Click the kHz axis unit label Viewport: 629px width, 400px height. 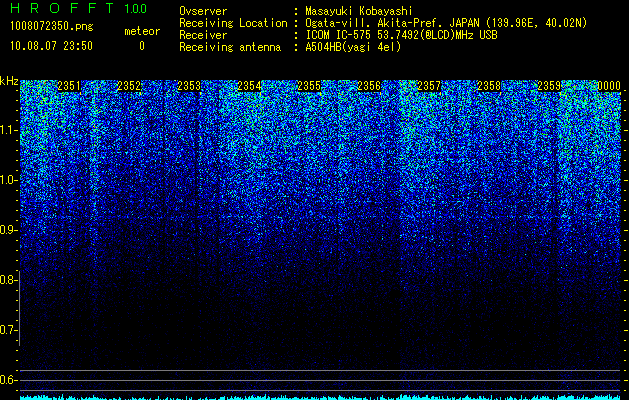coord(9,81)
